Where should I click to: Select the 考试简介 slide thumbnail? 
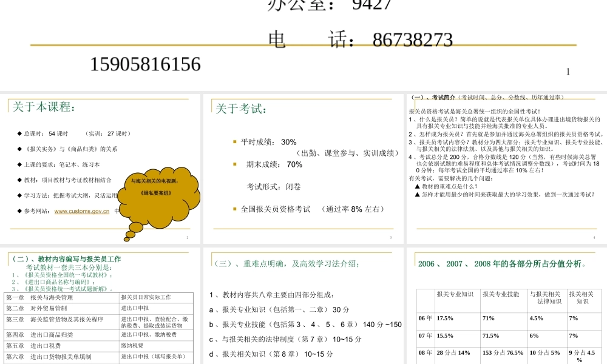coord(507,169)
